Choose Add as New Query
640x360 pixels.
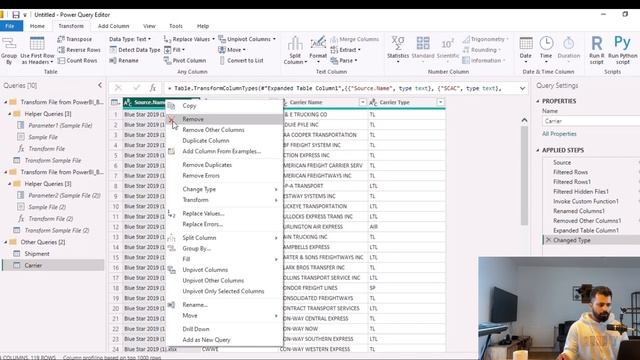click(x=224, y=340)
